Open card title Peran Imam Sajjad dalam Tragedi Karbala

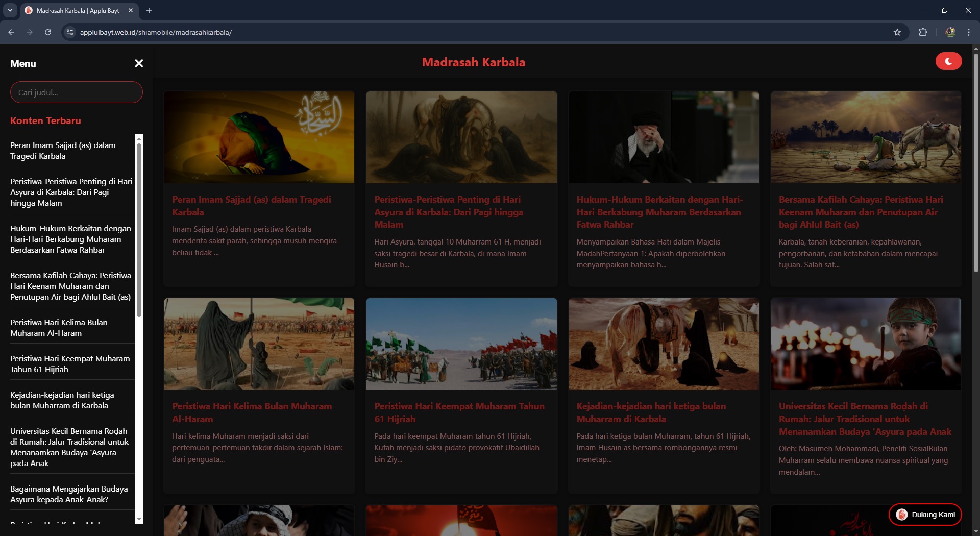pyautogui.click(x=252, y=206)
